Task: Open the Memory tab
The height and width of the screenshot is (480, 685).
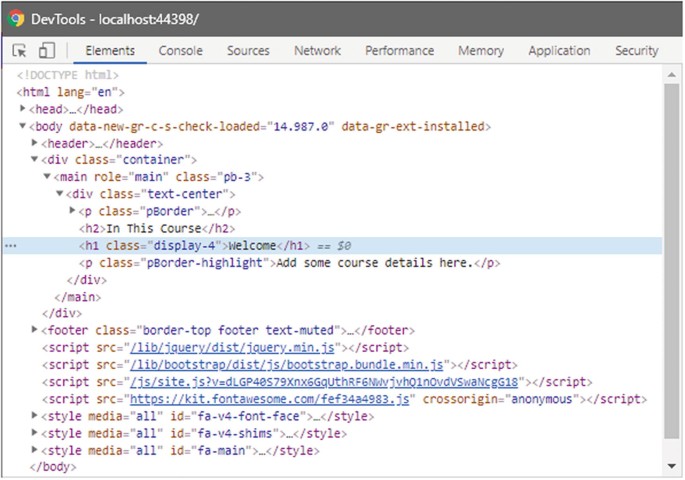Action: point(481,51)
